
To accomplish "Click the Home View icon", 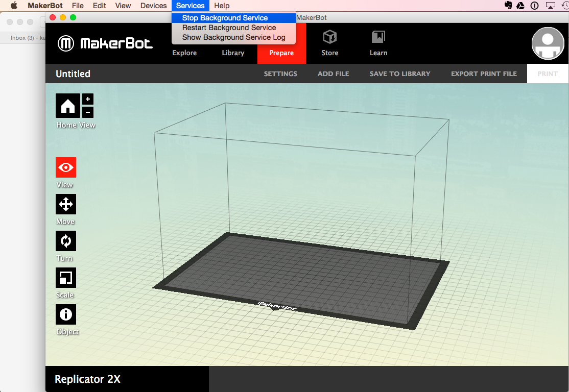I will click(68, 106).
